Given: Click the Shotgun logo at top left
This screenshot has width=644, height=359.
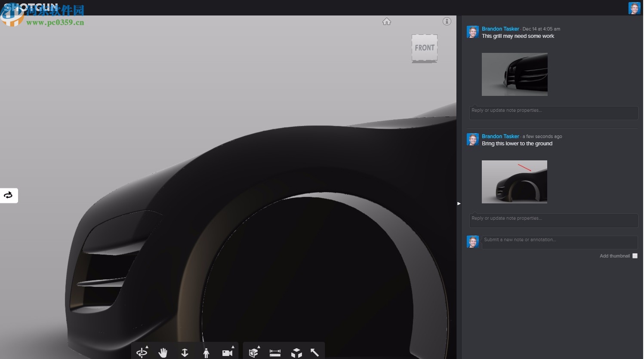Looking at the screenshot, I should point(30,8).
